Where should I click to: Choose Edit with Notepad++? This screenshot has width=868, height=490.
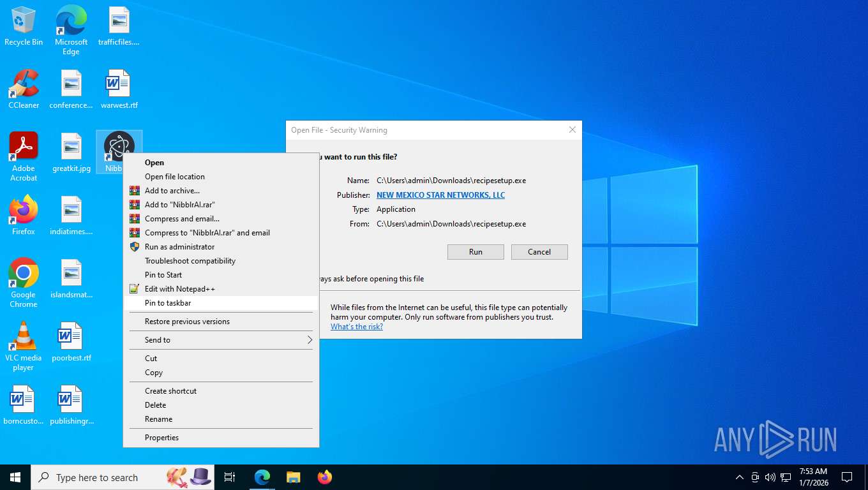(221, 289)
